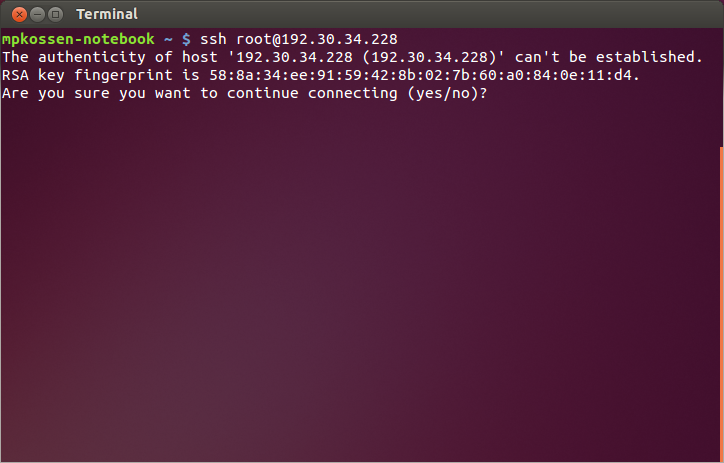The height and width of the screenshot is (463, 724).
Task: Click the RSA key fingerprint value
Action: pos(423,75)
